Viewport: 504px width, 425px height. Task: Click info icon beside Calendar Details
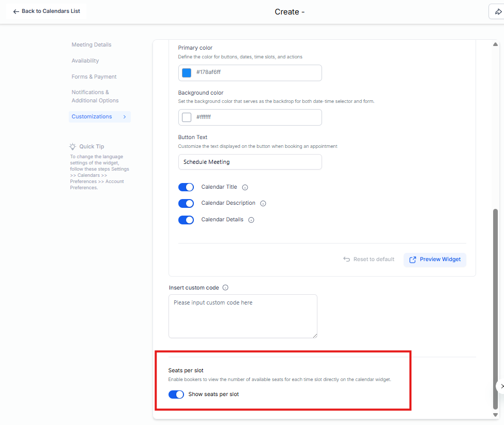click(251, 220)
